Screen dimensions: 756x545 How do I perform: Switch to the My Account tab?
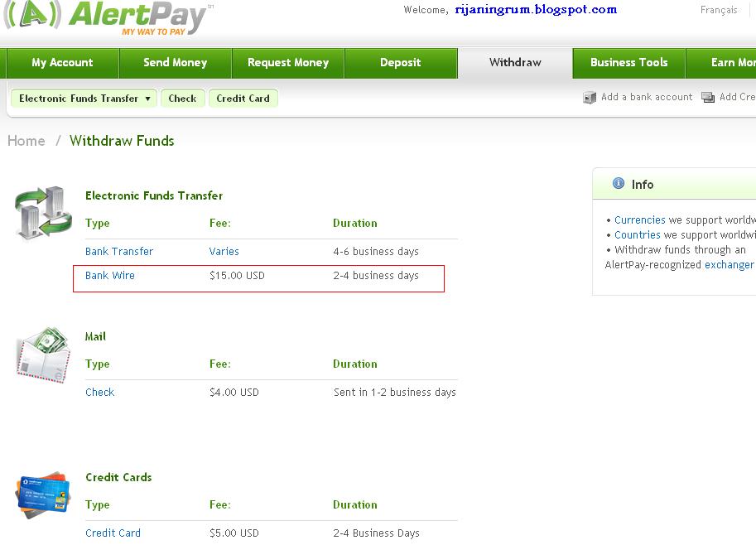pos(62,62)
